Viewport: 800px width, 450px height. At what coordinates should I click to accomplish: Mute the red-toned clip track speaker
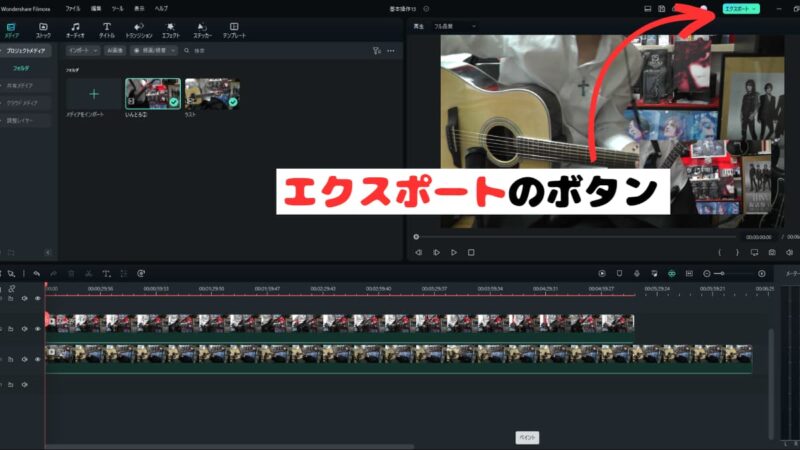pos(24,329)
